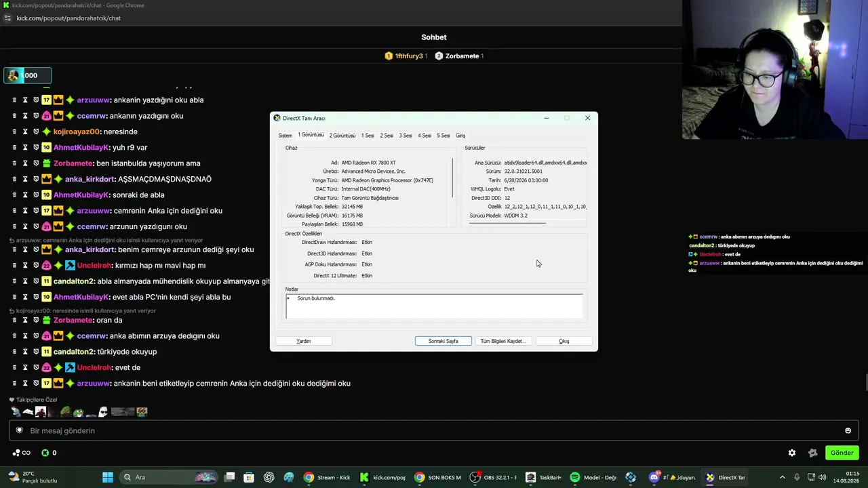Open the volume tray icon
Viewport: 868px width, 488px height.
click(x=824, y=477)
